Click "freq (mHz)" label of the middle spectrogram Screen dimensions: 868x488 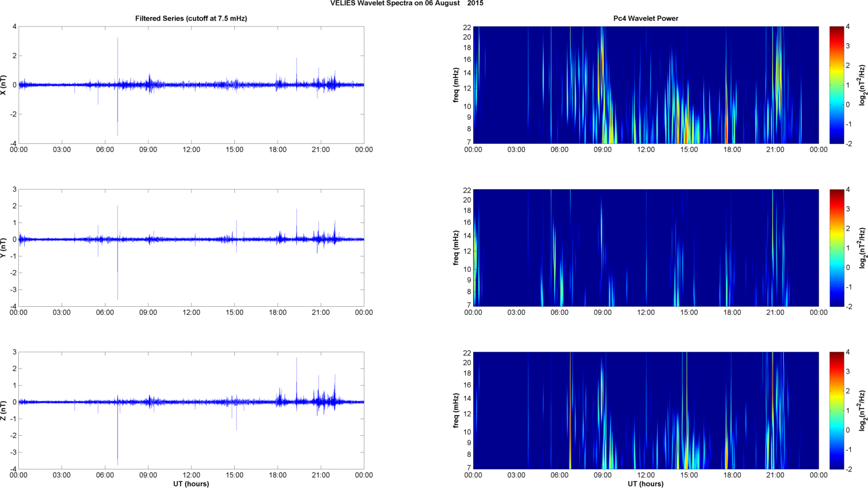pos(456,248)
